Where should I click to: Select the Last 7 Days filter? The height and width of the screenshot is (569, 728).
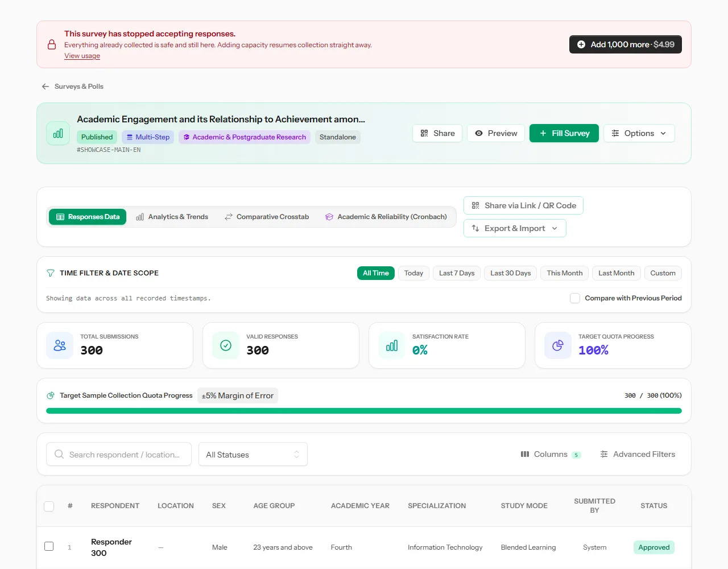[457, 273]
